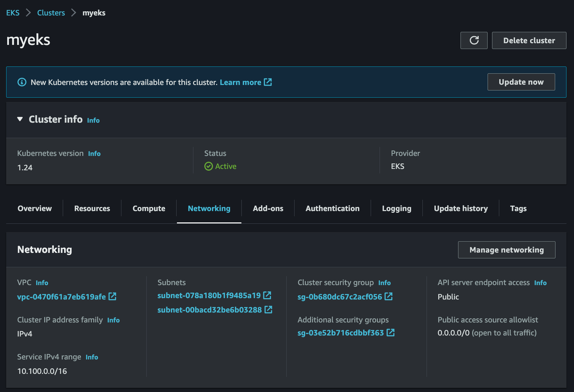Click the Delete cluster button

click(x=529, y=40)
